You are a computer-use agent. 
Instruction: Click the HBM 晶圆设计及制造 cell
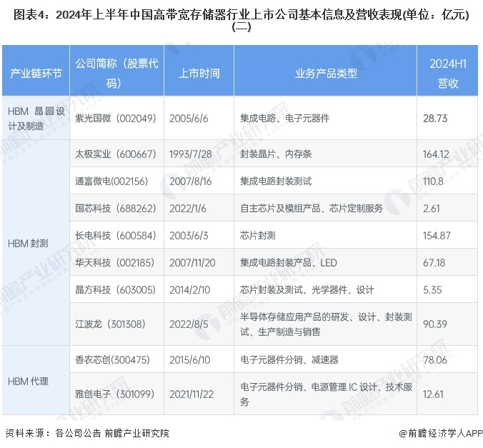(36, 119)
